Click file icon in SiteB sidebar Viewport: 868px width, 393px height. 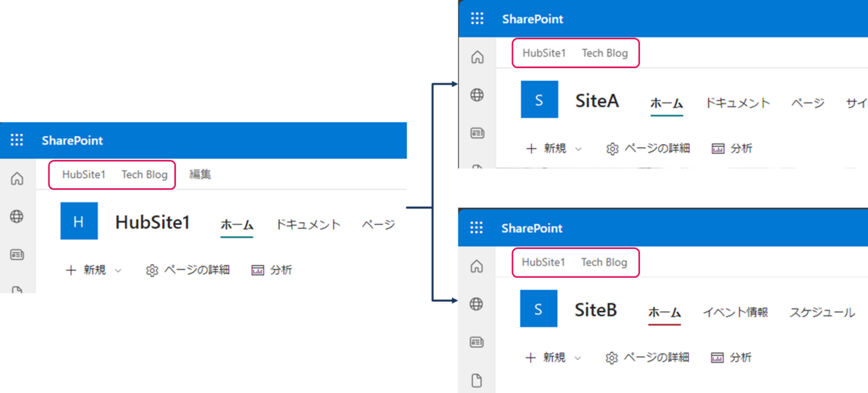pyautogui.click(x=477, y=380)
